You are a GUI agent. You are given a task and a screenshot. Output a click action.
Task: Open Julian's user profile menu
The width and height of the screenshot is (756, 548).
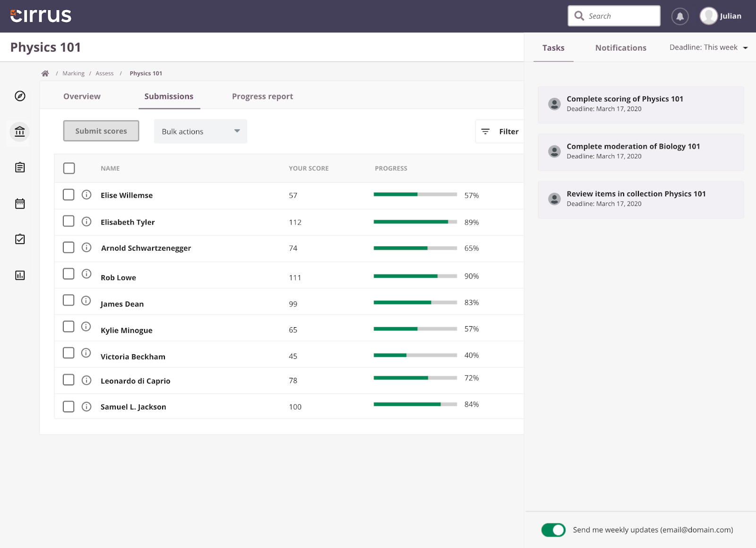(x=721, y=16)
